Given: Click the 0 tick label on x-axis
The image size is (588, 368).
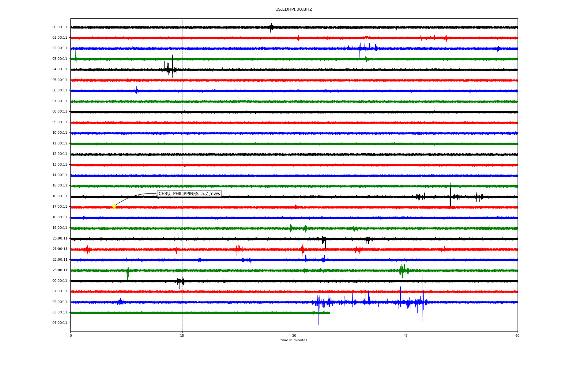Looking at the screenshot, I should click(x=71, y=335).
